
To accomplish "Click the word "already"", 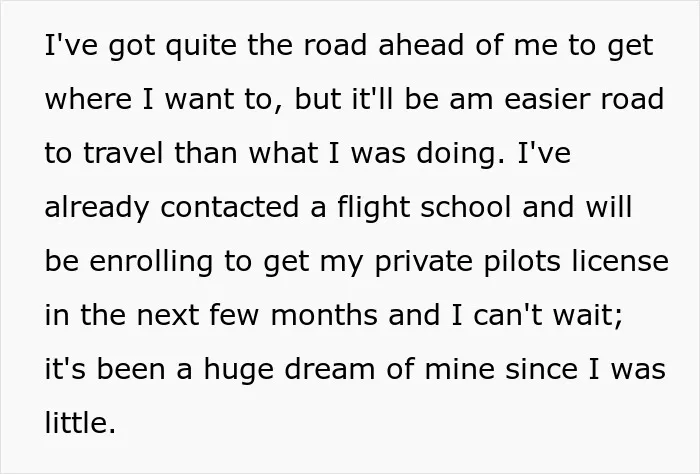I will [96, 208].
